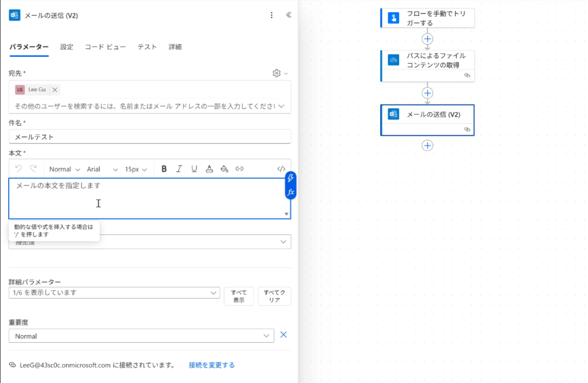Toggle bold formatting in body editor
The height and width of the screenshot is (383, 588).
coord(164,169)
